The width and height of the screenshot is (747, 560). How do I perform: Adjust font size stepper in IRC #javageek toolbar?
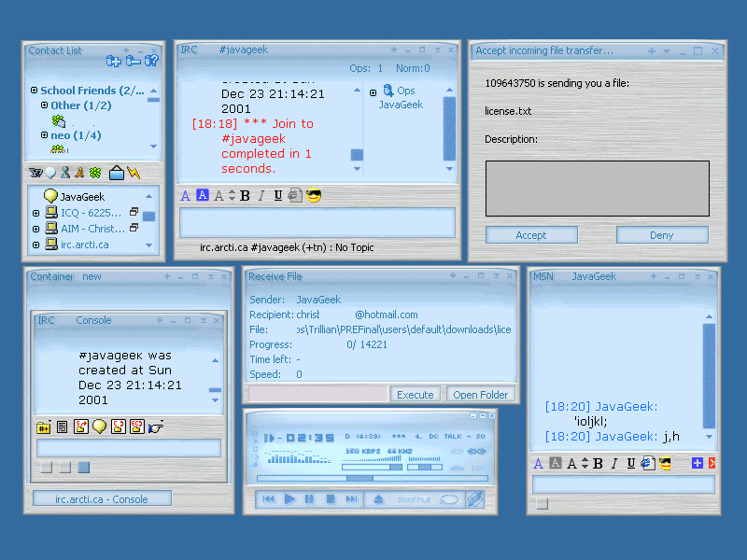(x=232, y=195)
